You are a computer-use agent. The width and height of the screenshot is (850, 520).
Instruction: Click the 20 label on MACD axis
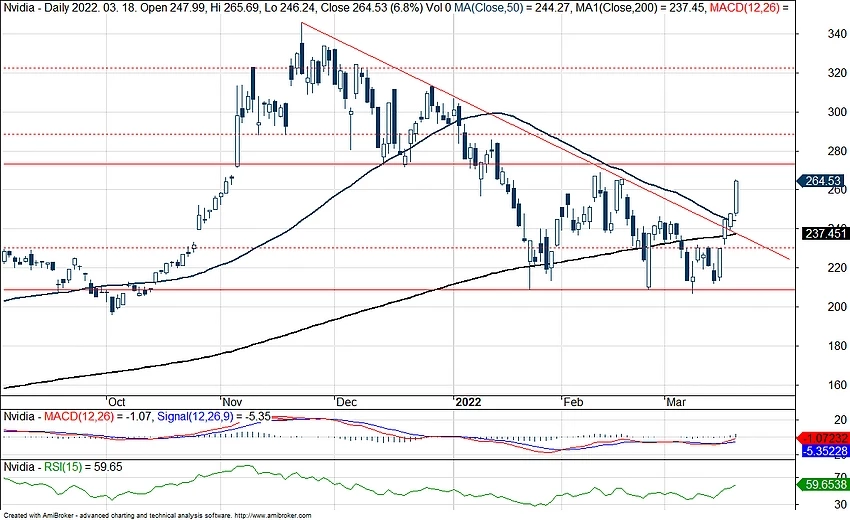[x=840, y=420]
